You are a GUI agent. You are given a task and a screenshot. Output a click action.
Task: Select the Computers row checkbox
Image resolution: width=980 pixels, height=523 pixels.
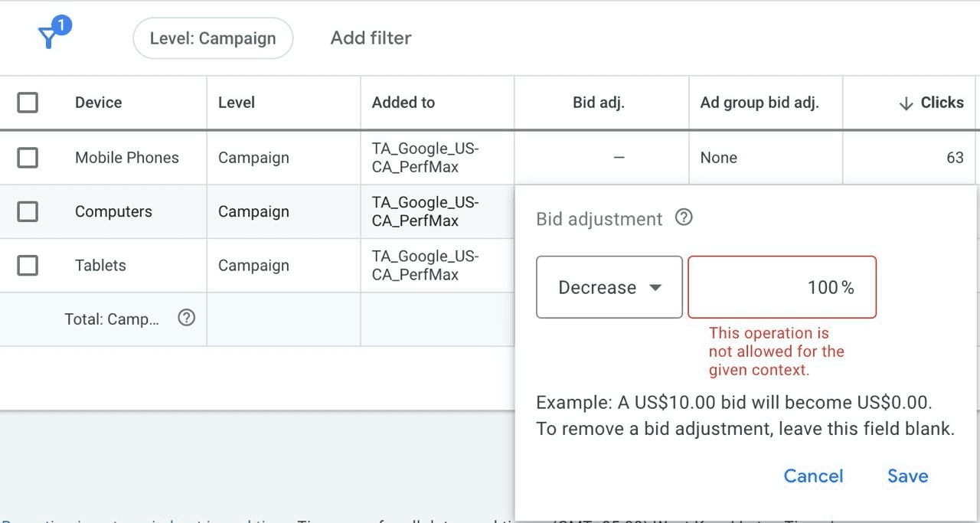(28, 211)
